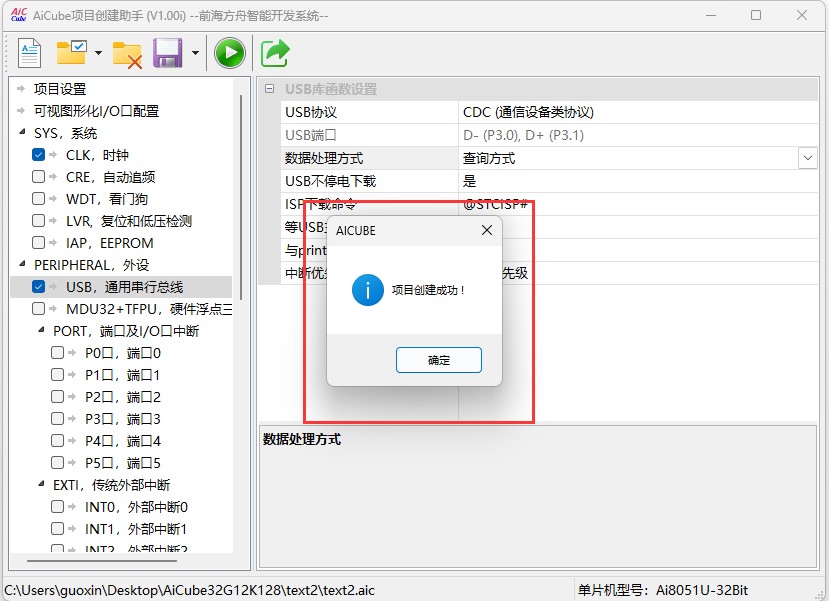
Task: Select the WDT，看门狗 tree label
Action: [x=107, y=199]
